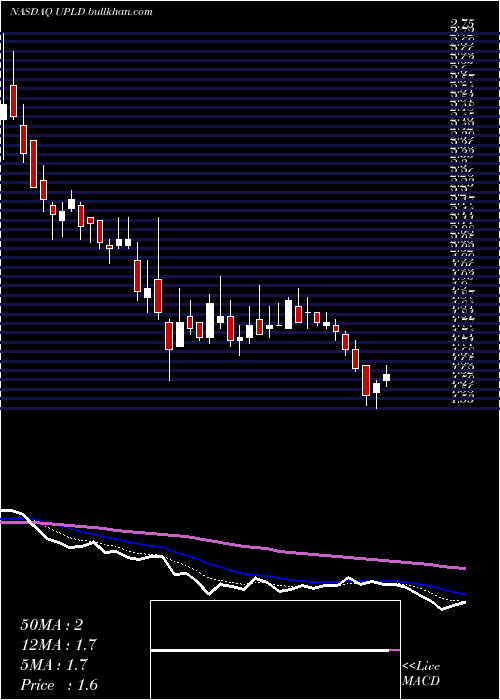
Task: Click the purple 50MA line
Action: [232, 544]
